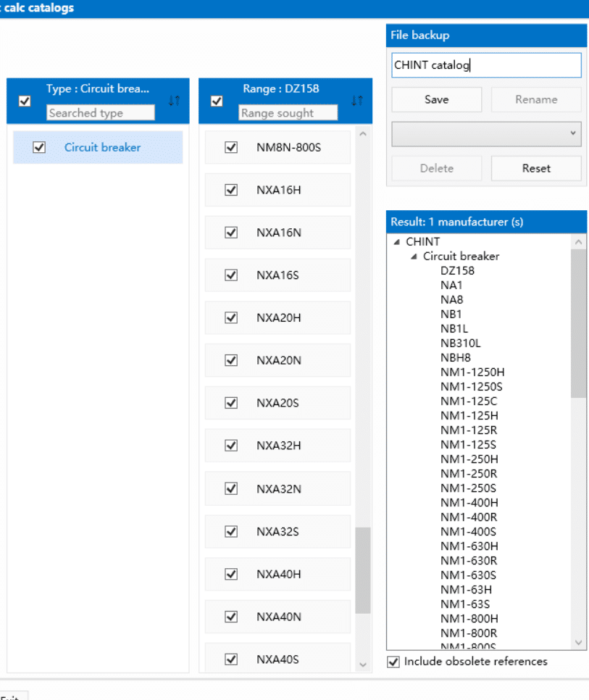This screenshot has height=700, width=589.
Task: Uncheck the NXA16N checkbox
Action: [x=231, y=233]
